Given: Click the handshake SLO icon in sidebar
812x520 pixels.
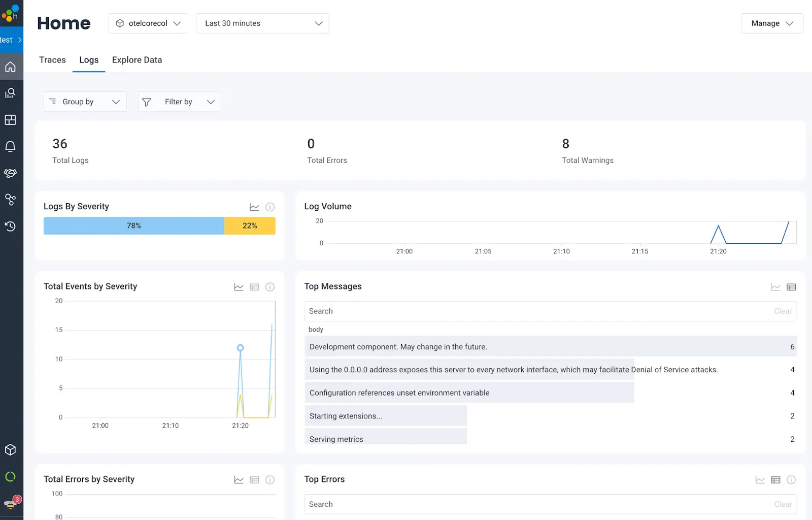Looking at the screenshot, I should [11, 173].
